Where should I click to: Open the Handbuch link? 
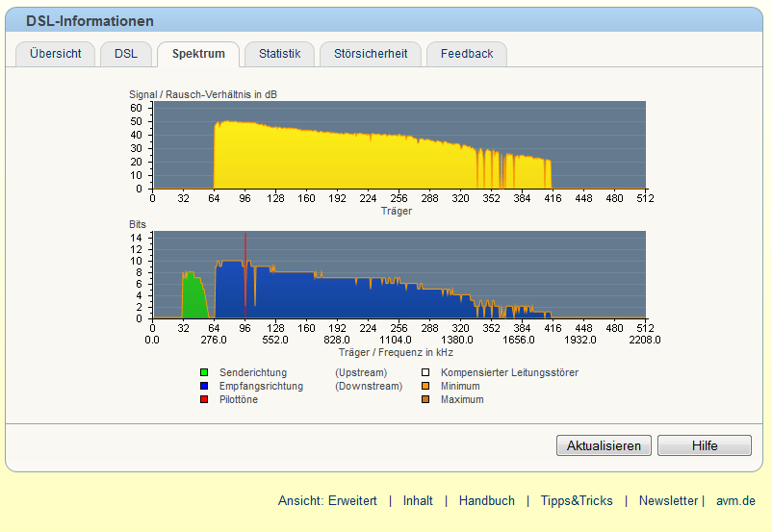pos(487,500)
